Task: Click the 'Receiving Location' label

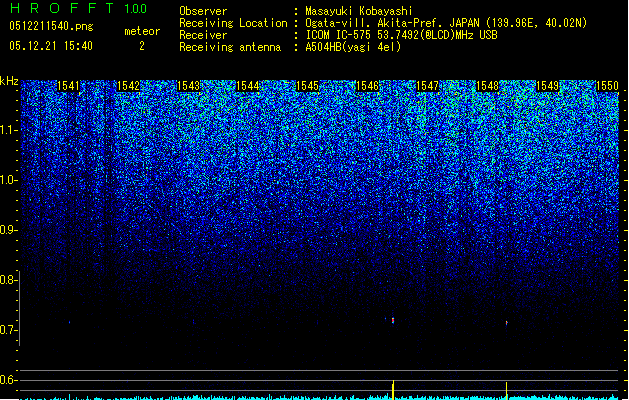Action: click(x=233, y=23)
